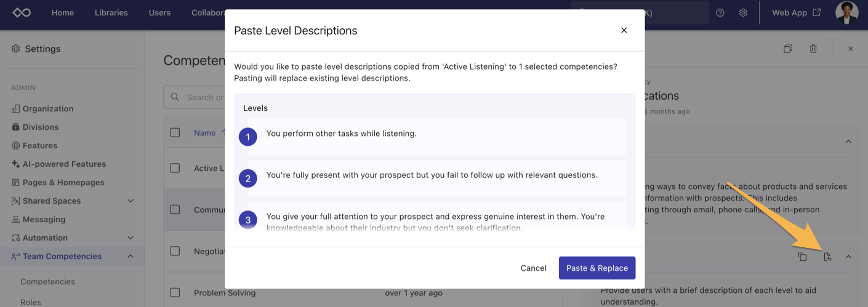The image size is (868, 307).
Task: Expand the Automation sidebar section
Action: 131,238
